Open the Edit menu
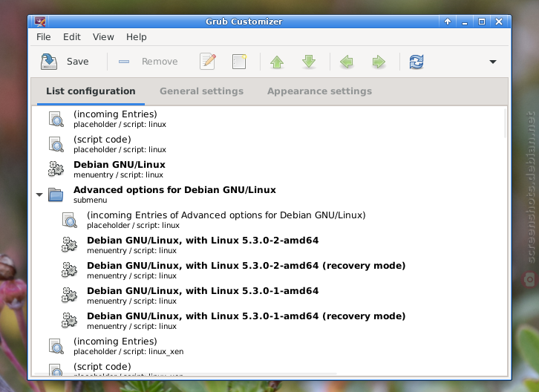 (x=72, y=37)
